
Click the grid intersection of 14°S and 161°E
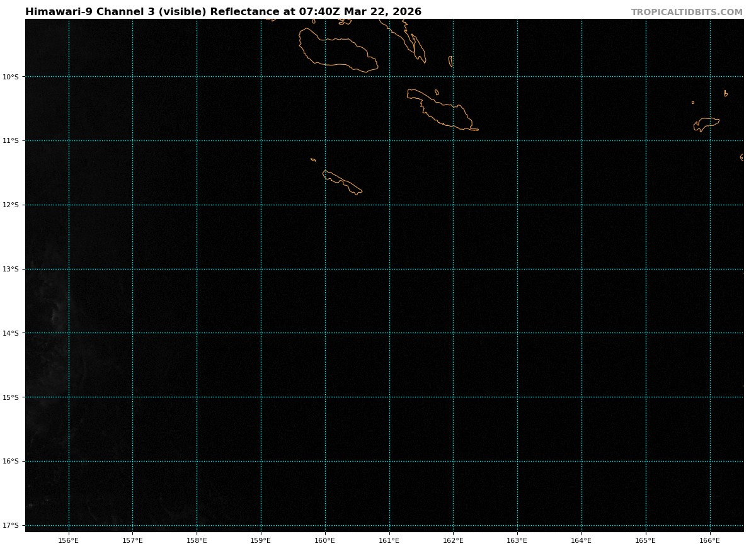[389, 333]
